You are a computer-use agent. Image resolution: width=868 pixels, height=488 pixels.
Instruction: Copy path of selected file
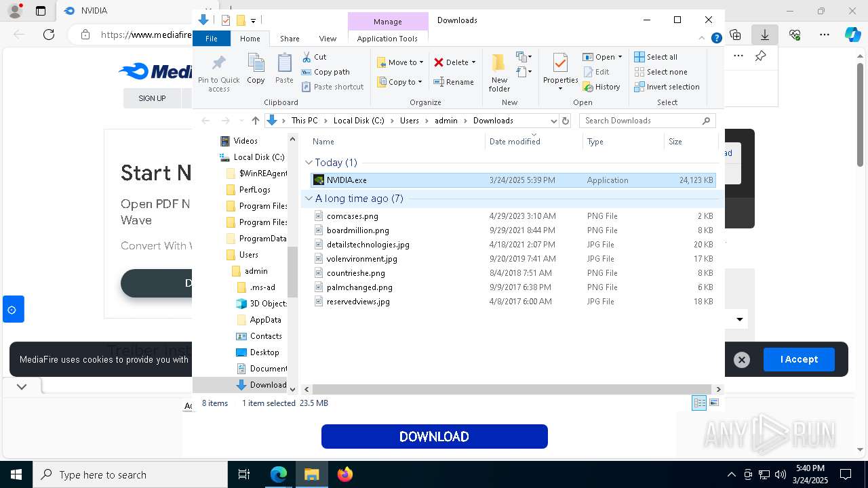point(325,72)
